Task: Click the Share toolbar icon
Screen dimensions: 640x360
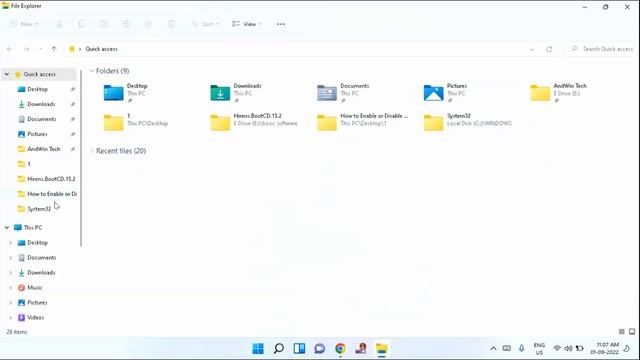Action: (x=149, y=24)
